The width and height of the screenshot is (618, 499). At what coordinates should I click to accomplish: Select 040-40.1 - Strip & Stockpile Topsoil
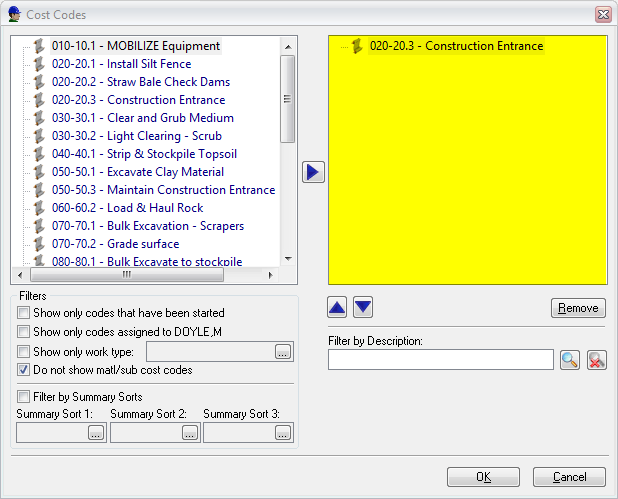point(144,154)
